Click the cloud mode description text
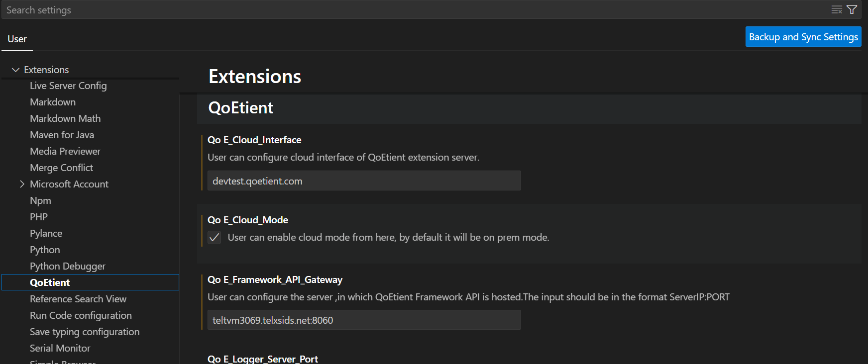Viewport: 868px width, 364px height. click(x=388, y=238)
